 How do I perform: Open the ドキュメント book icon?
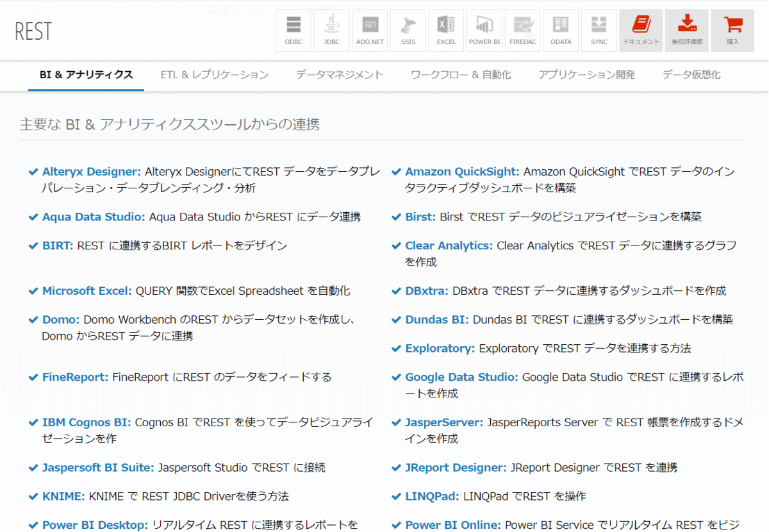[x=641, y=31]
